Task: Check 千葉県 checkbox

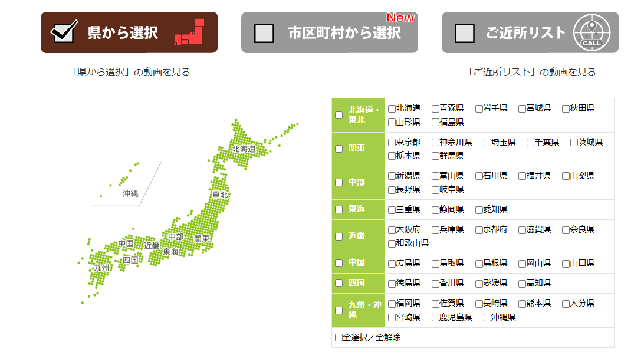Action: (x=530, y=143)
